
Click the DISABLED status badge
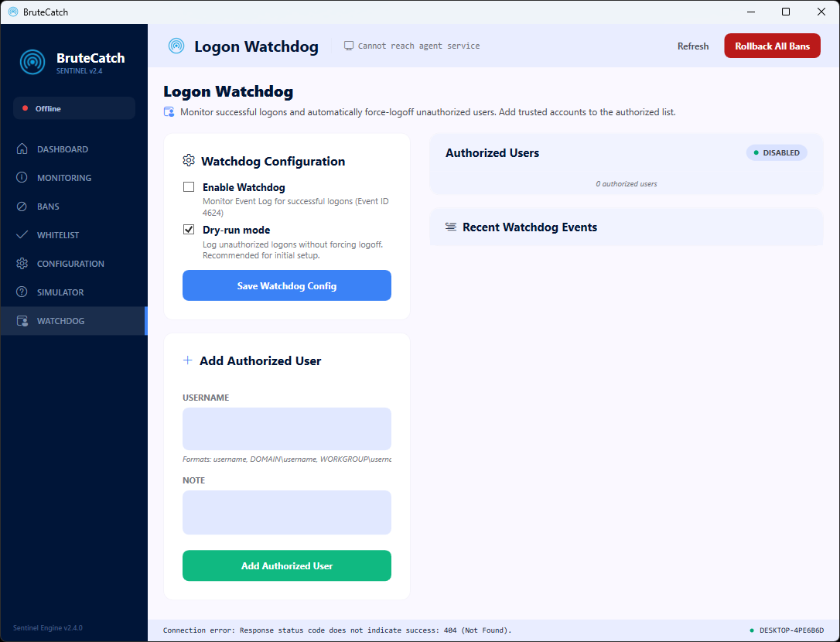(777, 153)
